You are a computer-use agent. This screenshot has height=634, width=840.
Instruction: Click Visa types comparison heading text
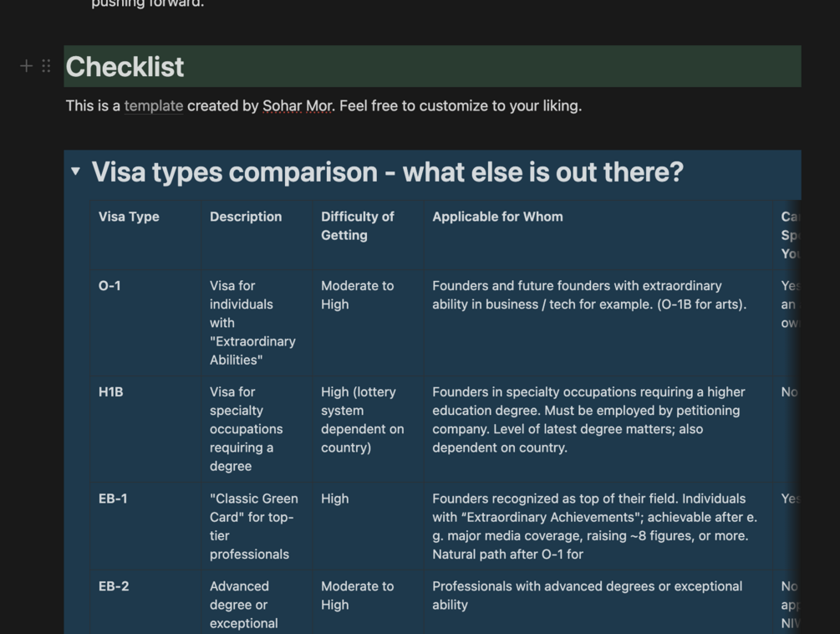pos(387,172)
